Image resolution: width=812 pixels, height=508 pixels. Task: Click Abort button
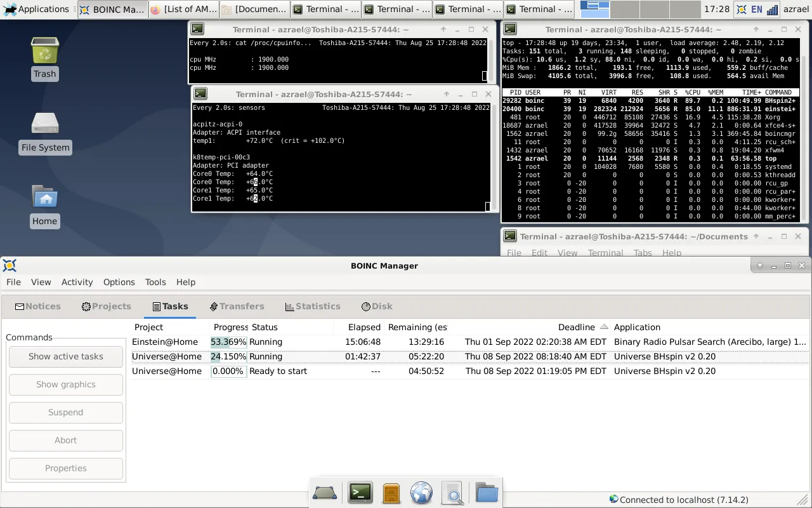pyautogui.click(x=66, y=440)
